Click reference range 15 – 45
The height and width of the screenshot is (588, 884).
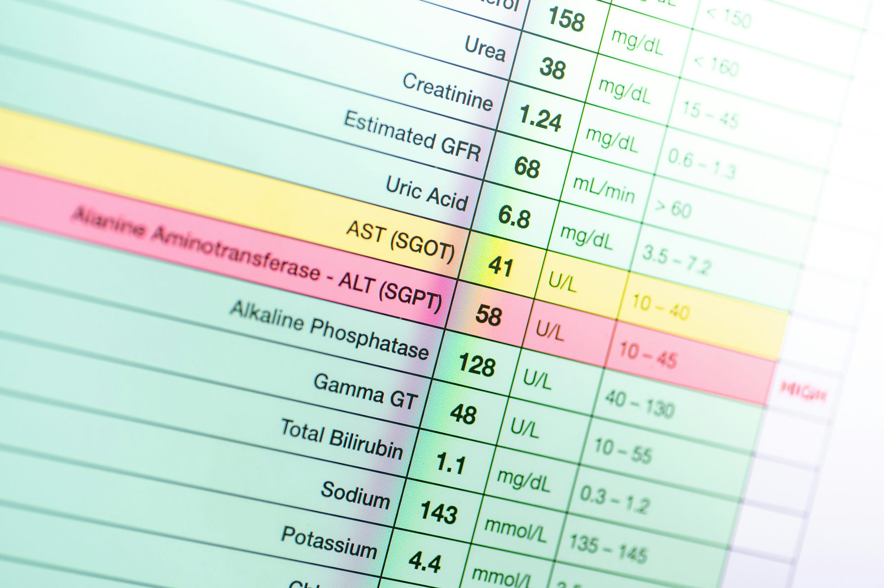pos(710,115)
